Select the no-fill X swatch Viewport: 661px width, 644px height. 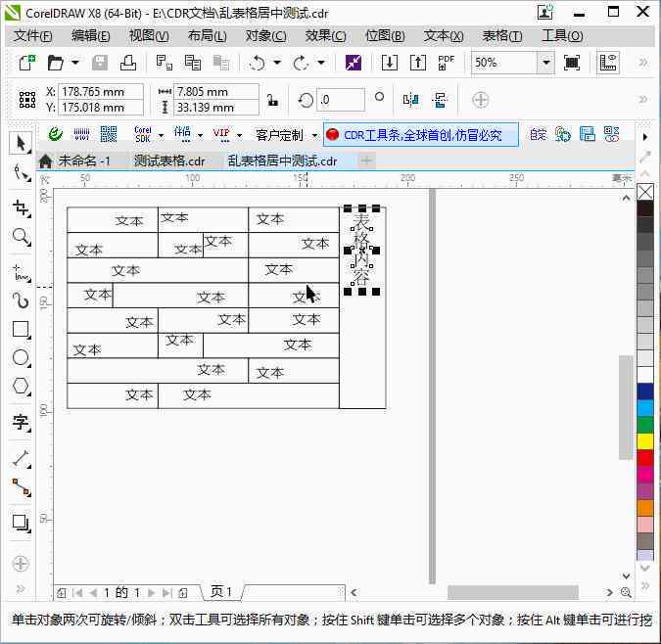coord(645,192)
